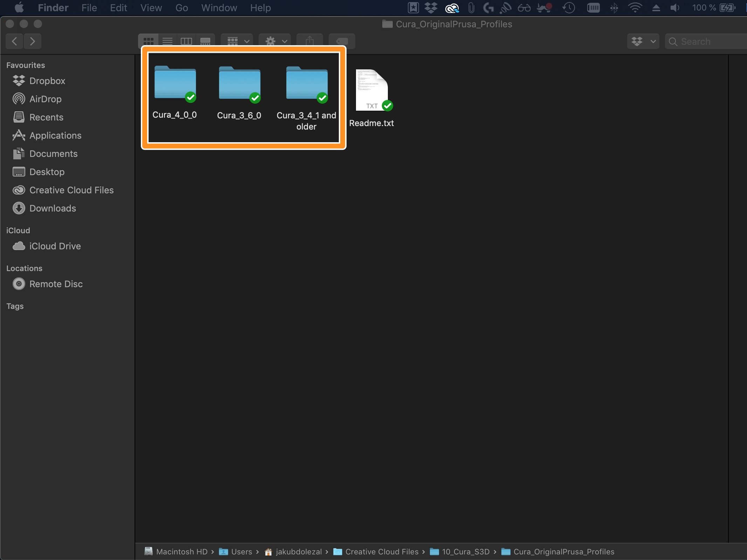
Task: Click the keyboard viewer menu bar icon
Action: click(593, 8)
